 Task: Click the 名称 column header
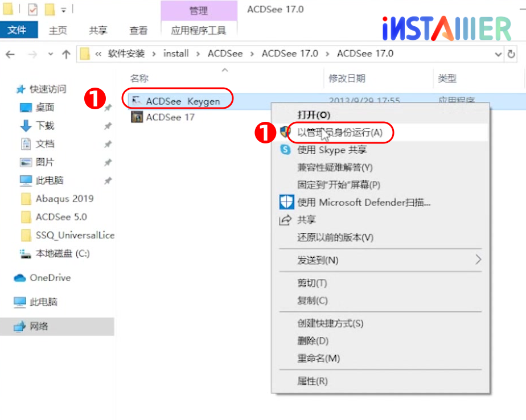coord(139,79)
